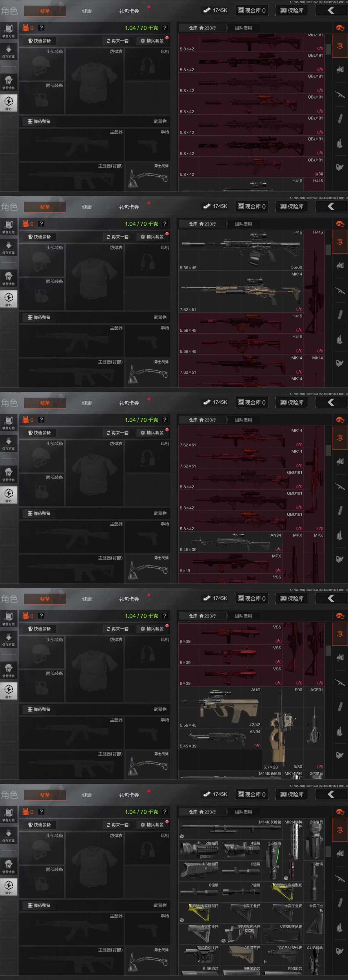Click 1745K cash indicator in the third screenshot
The width and height of the screenshot is (348, 980).
pyautogui.click(x=215, y=402)
